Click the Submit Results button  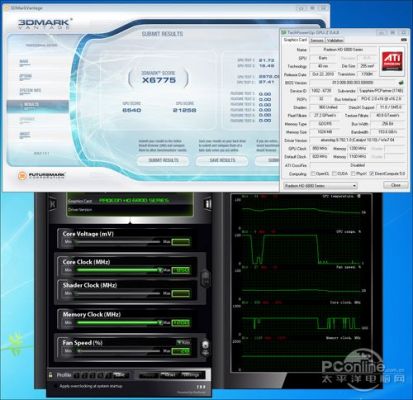tap(163, 161)
